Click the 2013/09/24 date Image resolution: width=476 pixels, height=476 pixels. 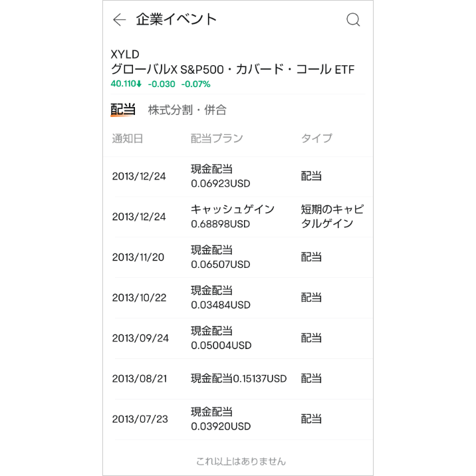coord(140,338)
